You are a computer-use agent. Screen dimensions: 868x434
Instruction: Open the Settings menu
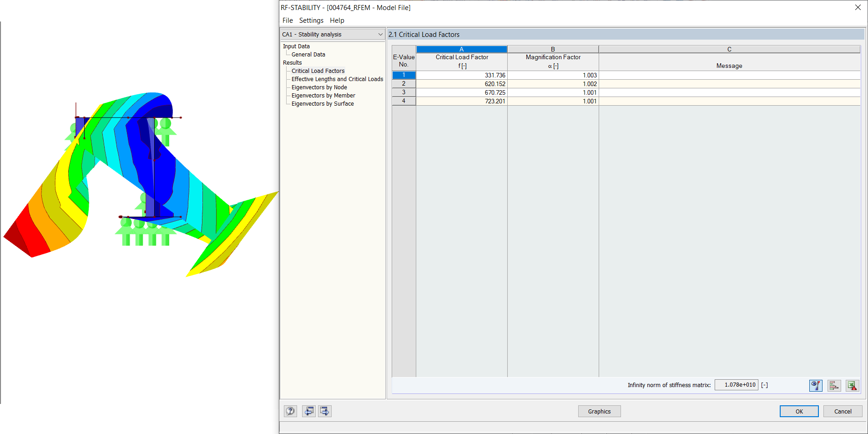[311, 20]
